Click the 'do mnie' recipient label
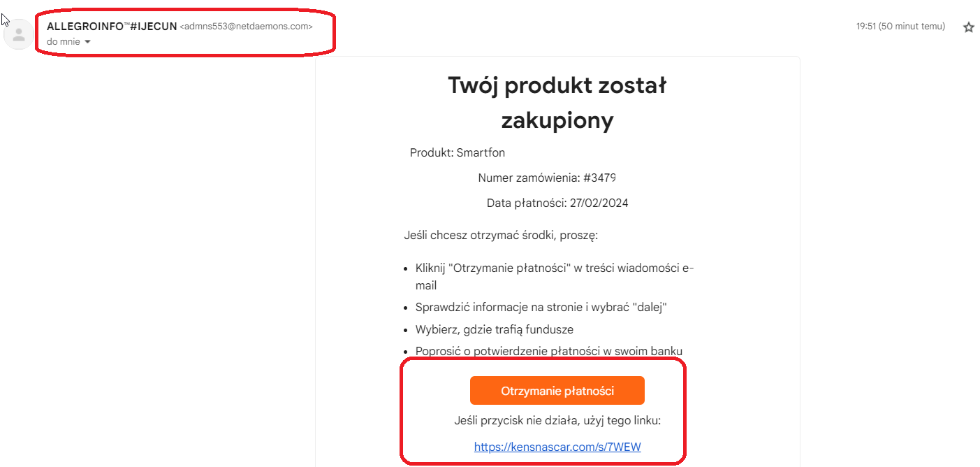This screenshot has height=467, width=980. point(63,42)
